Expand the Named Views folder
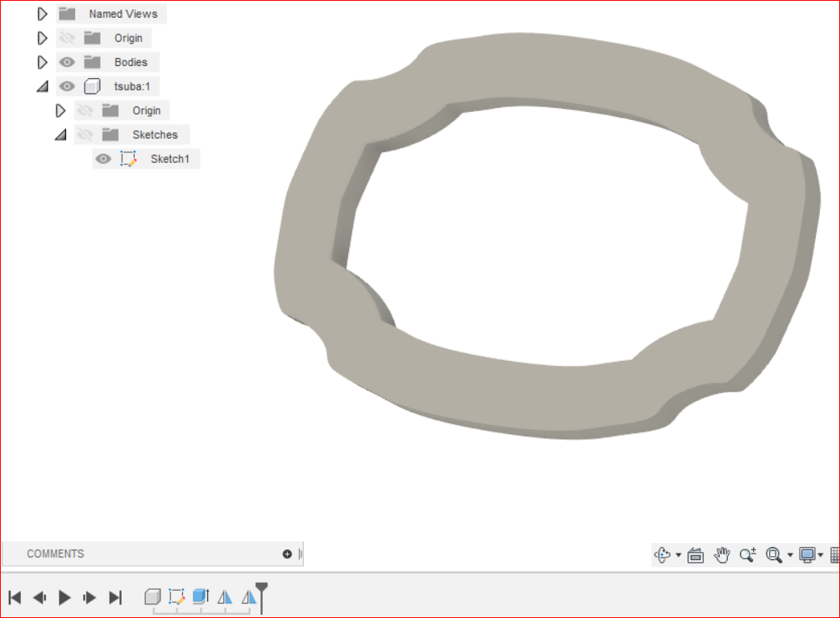 coord(42,13)
